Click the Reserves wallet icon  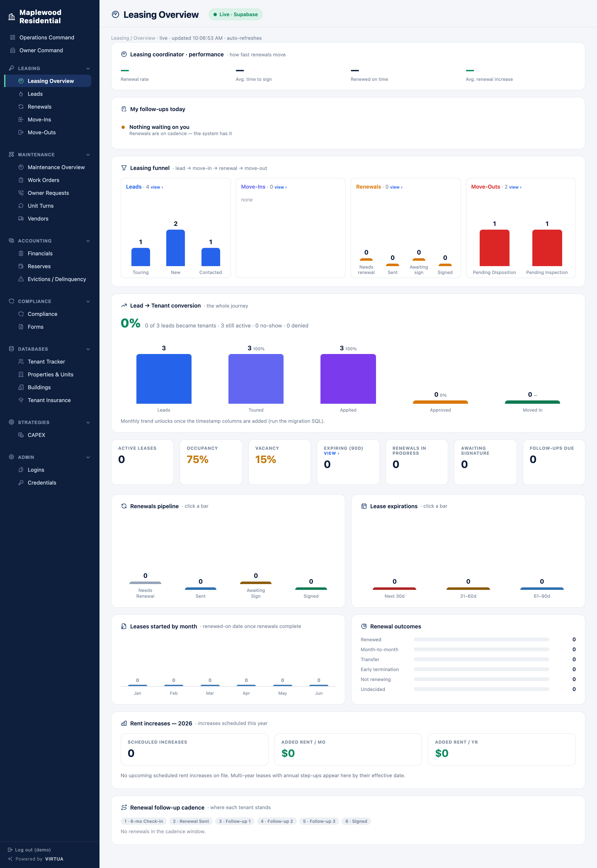point(21,266)
